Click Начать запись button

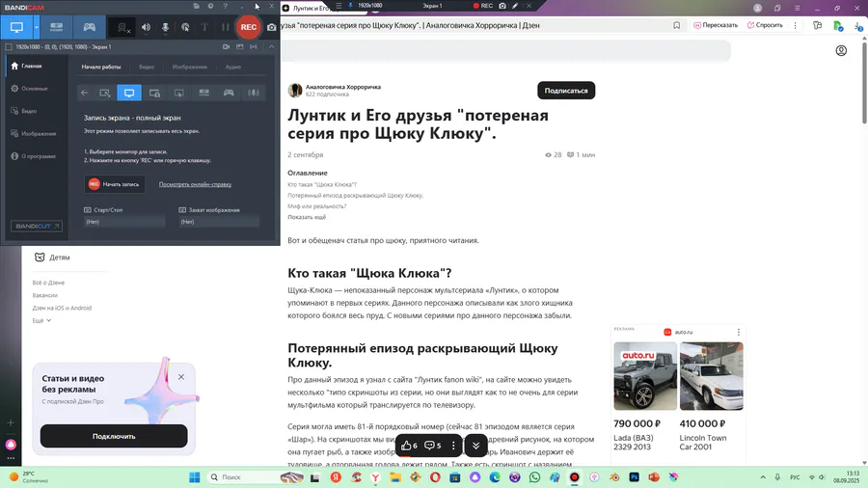tap(115, 184)
